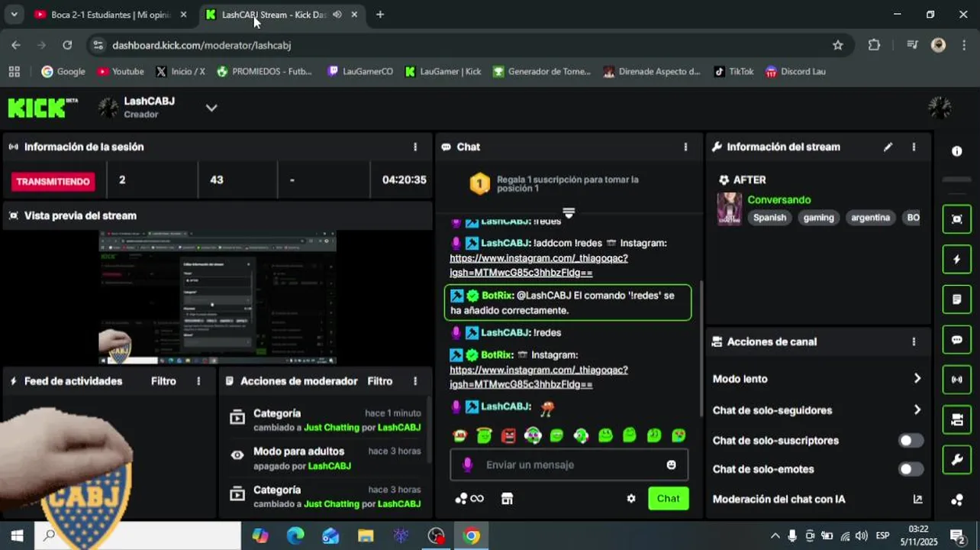Open Feed de actividades three-dot menu
This screenshot has width=980, height=550.
[198, 381]
